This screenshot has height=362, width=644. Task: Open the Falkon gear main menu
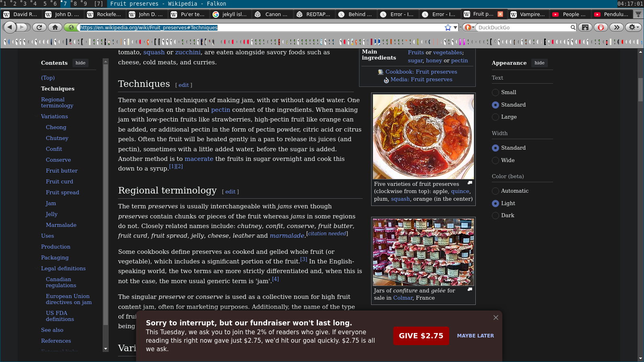(634, 27)
